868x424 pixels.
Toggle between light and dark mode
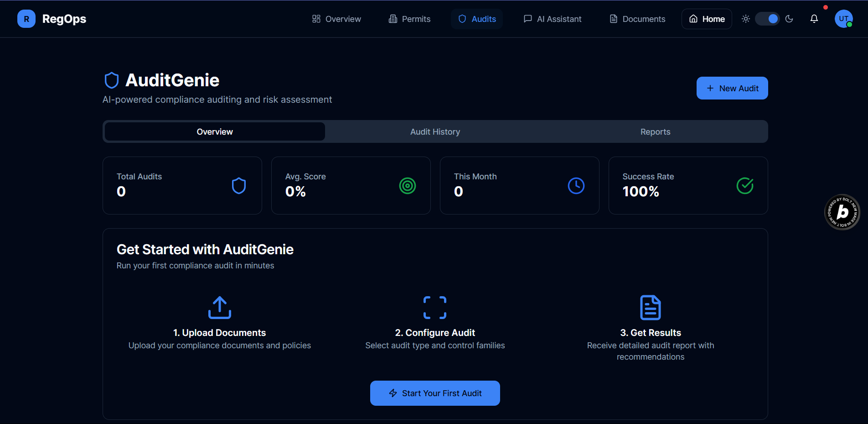pos(767,19)
